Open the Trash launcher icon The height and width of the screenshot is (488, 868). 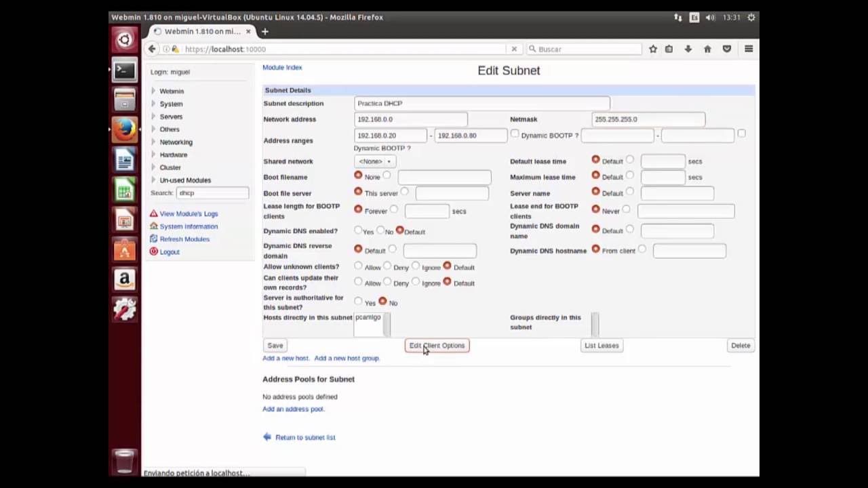[x=125, y=461]
